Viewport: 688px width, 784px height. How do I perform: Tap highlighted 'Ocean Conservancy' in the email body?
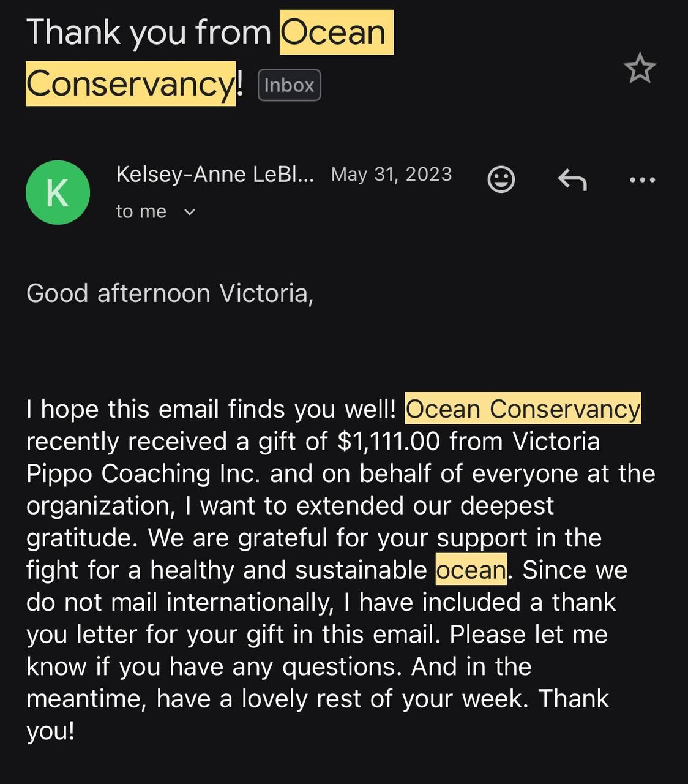[523, 409]
